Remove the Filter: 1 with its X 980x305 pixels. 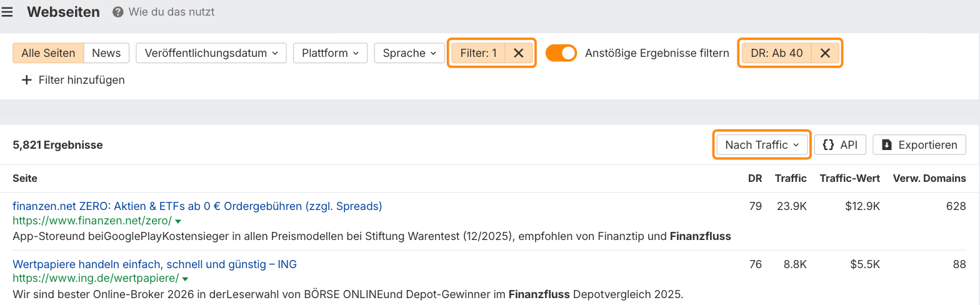click(x=519, y=53)
